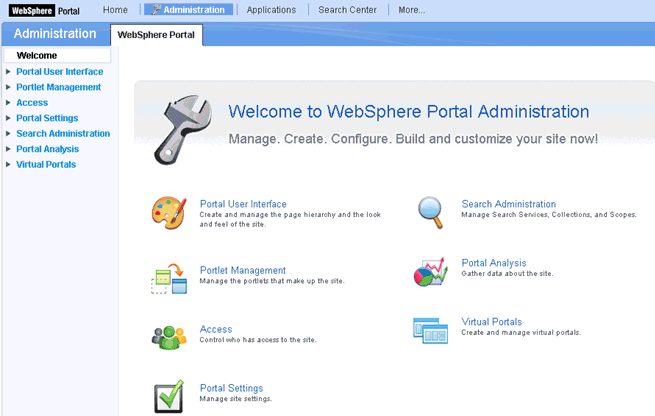655x416 pixels.
Task: Click the paint palette Portal User Interface icon
Action: pyautogui.click(x=168, y=213)
